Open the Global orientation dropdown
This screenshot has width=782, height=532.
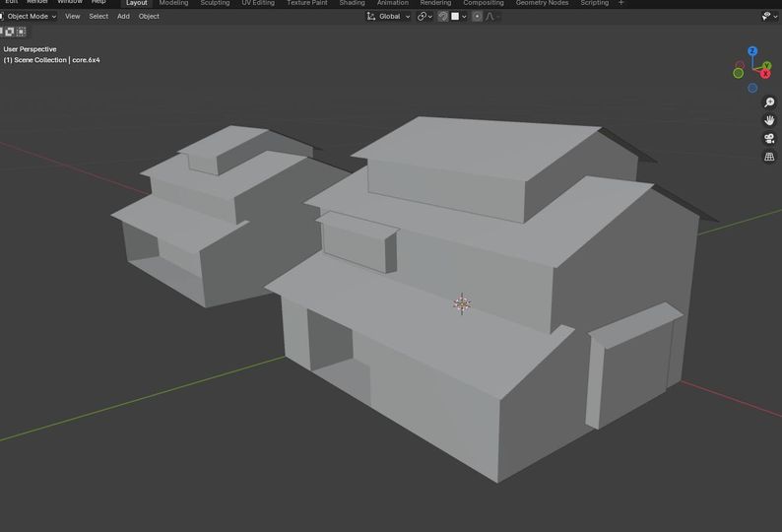(x=389, y=17)
